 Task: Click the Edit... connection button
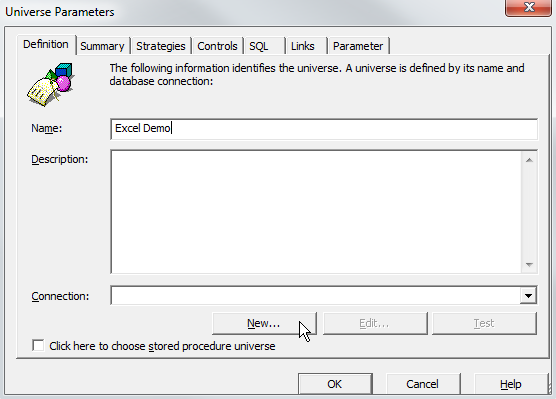[x=375, y=323]
